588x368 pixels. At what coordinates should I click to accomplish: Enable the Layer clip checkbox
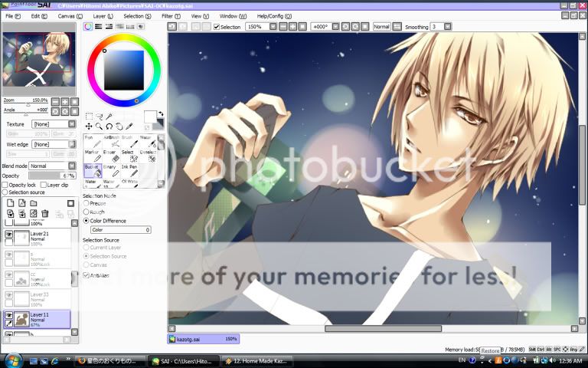click(x=44, y=185)
